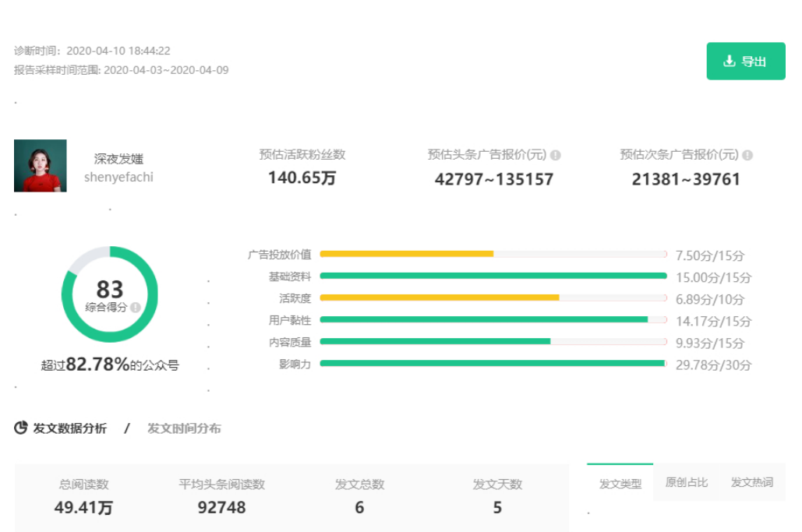Switch to 发文时间分布 tab

tap(184, 428)
